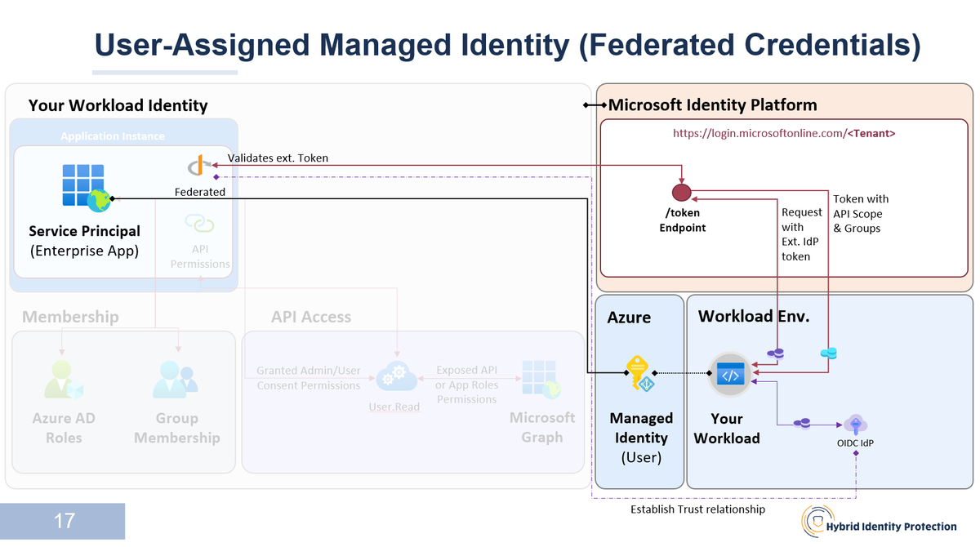The width and height of the screenshot is (980, 547).
Task: Click the 'Service Principal' label
Action: [84, 231]
